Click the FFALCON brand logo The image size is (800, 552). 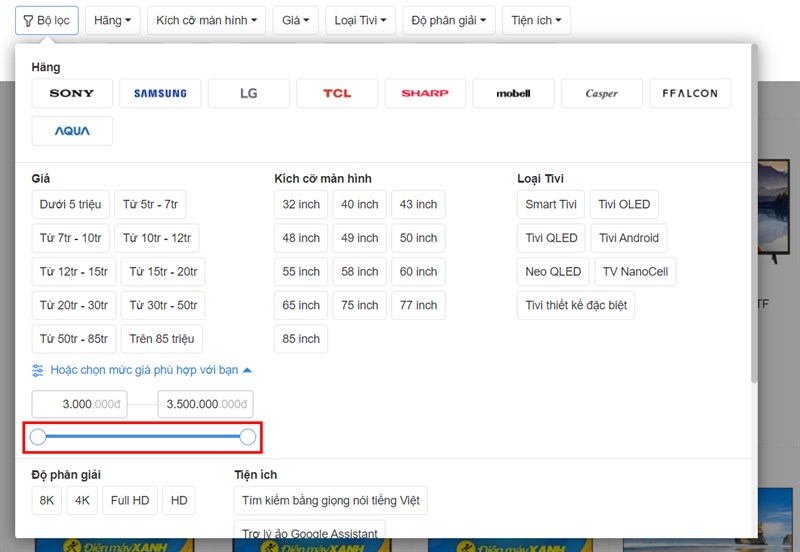click(x=690, y=94)
